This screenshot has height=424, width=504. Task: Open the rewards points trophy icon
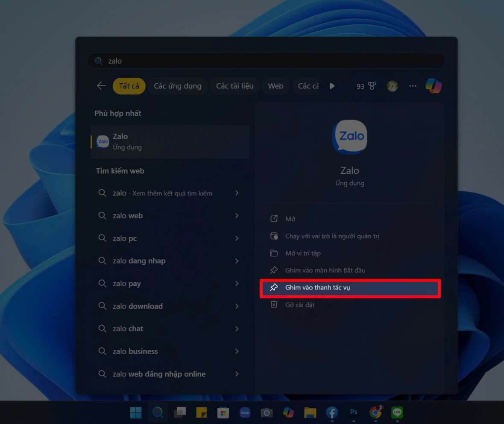[372, 86]
